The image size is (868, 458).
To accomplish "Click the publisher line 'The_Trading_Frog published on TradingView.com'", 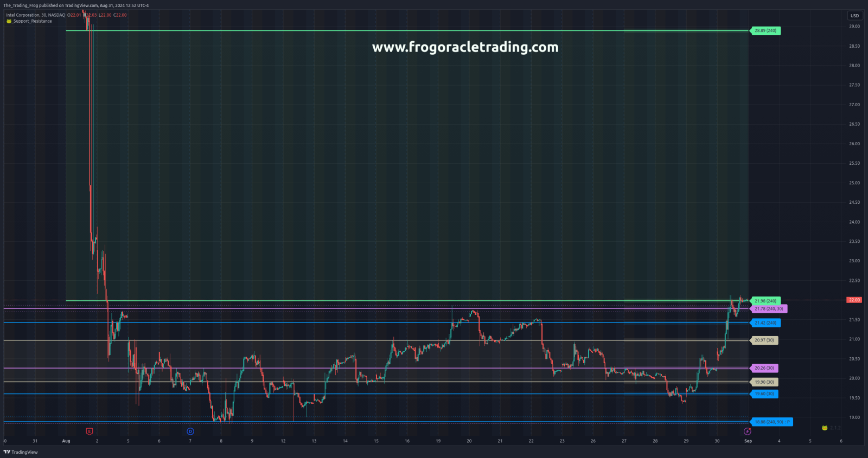I will point(50,5).
